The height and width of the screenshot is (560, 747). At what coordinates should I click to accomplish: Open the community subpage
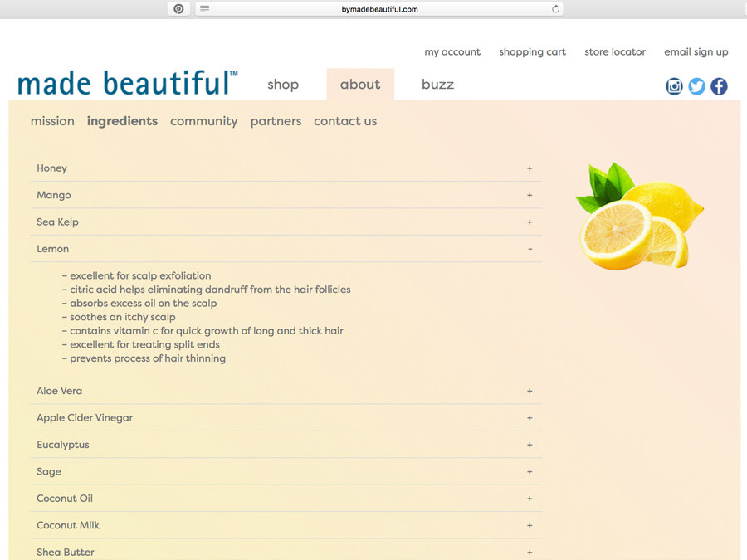pyautogui.click(x=204, y=121)
